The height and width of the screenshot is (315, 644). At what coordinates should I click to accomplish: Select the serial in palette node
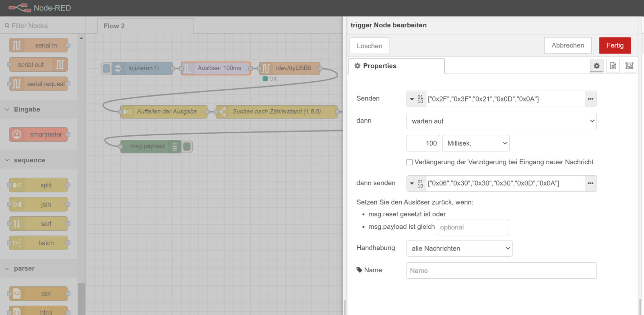tap(39, 46)
